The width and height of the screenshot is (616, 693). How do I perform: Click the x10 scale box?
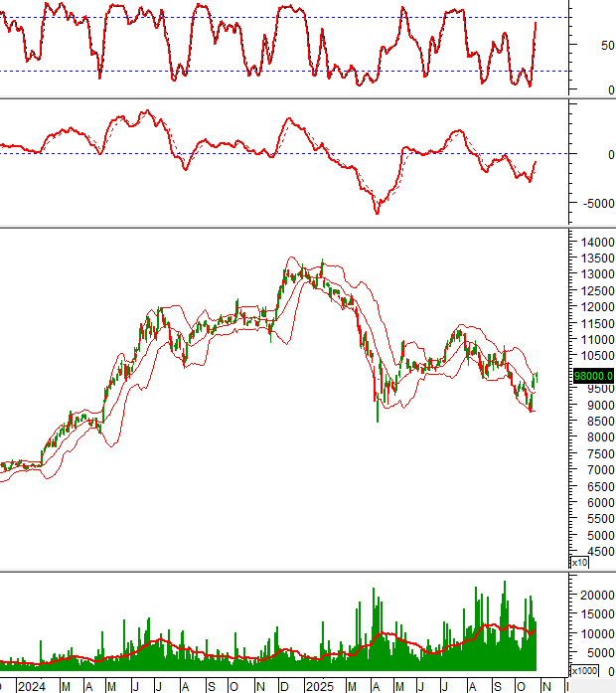pos(578,563)
